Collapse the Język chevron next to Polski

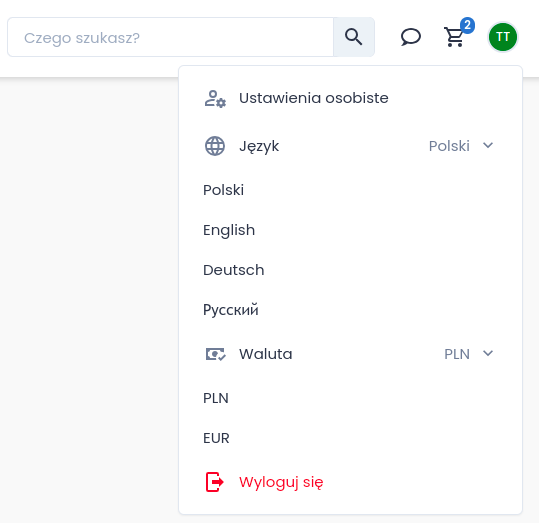(x=488, y=145)
